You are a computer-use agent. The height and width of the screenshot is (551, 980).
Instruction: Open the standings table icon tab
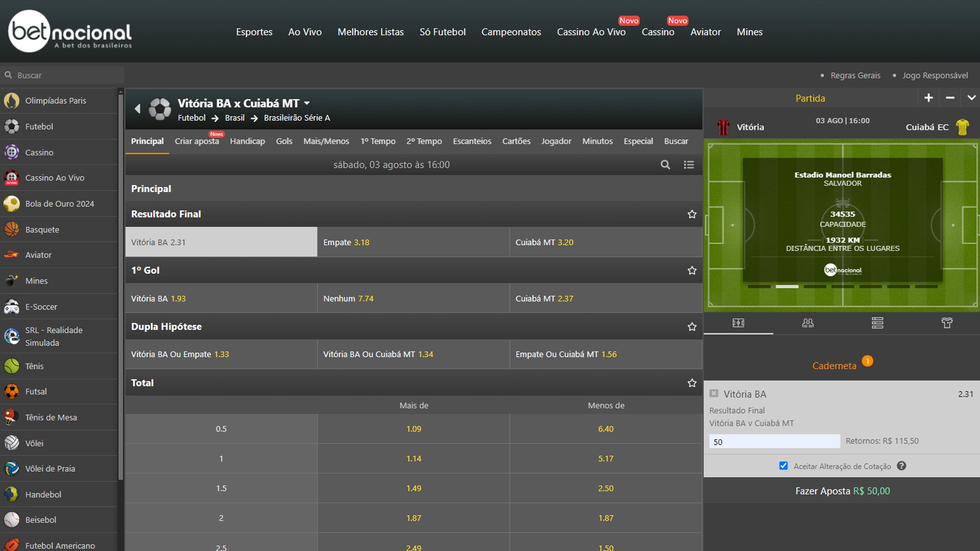tap(877, 323)
